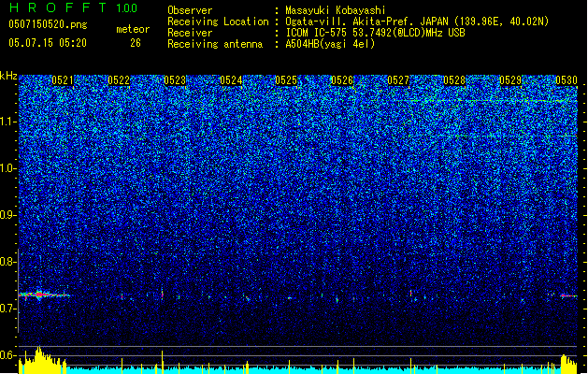The width and height of the screenshot is (588, 374).
Task: Click the 0.9 frequency axis label
Action: tap(7, 215)
